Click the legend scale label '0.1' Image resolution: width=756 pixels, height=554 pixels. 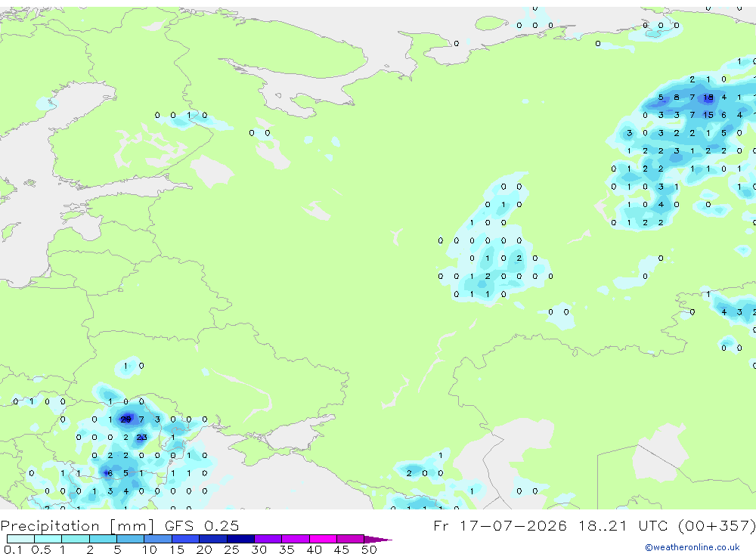click(13, 549)
